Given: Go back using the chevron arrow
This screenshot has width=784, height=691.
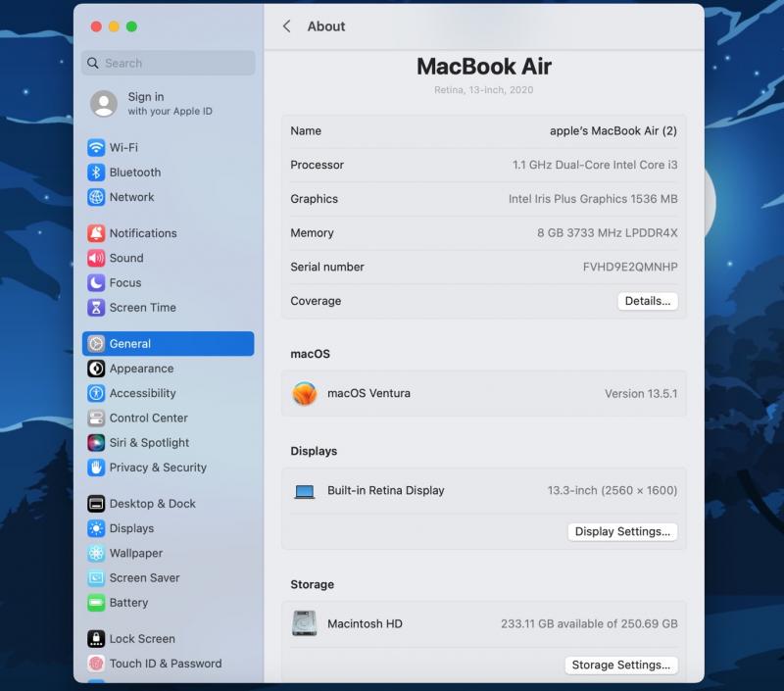Looking at the screenshot, I should pos(286,26).
